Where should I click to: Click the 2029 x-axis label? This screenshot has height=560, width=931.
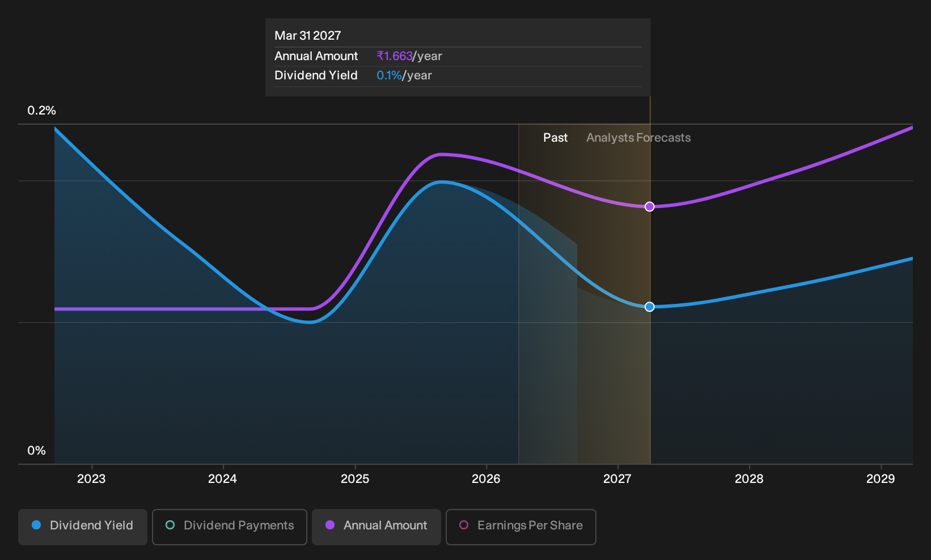(x=881, y=479)
